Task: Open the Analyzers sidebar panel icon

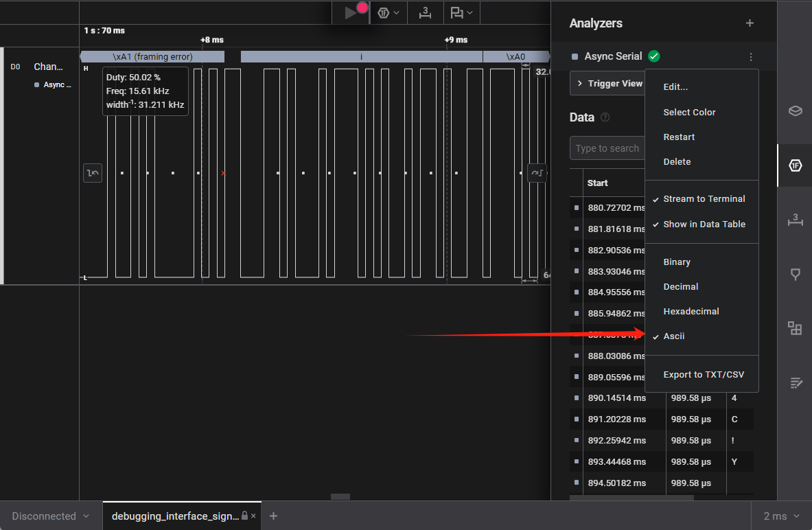Action: pos(795,165)
